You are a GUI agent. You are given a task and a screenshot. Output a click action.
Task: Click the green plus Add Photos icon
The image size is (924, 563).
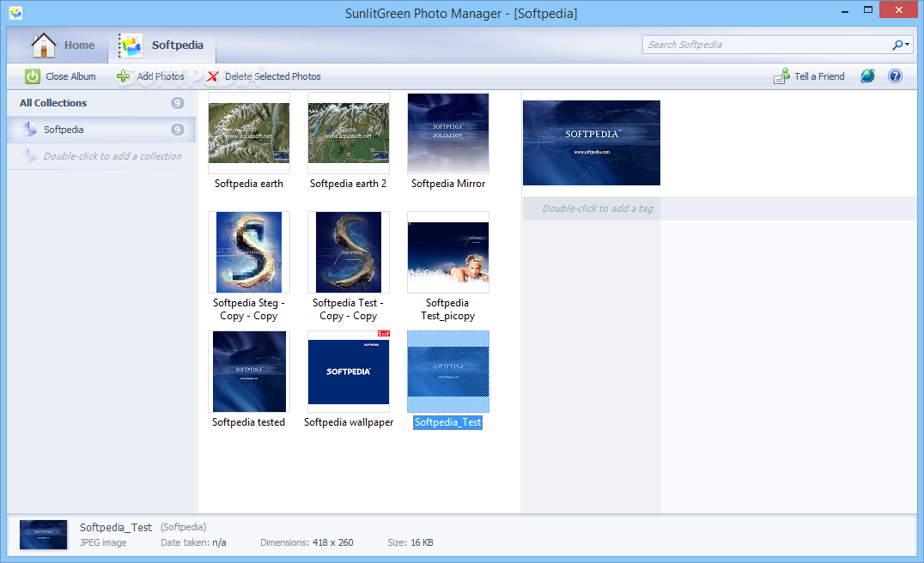(123, 76)
